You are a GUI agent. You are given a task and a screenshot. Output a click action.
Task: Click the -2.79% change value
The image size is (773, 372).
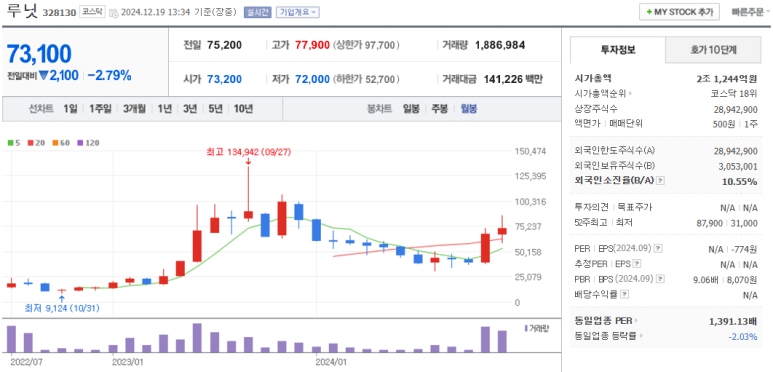point(109,75)
